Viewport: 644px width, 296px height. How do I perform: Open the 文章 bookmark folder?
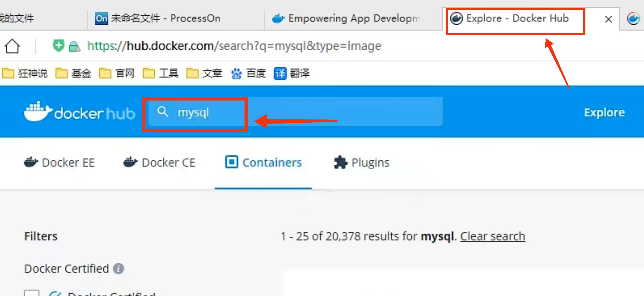coord(204,73)
